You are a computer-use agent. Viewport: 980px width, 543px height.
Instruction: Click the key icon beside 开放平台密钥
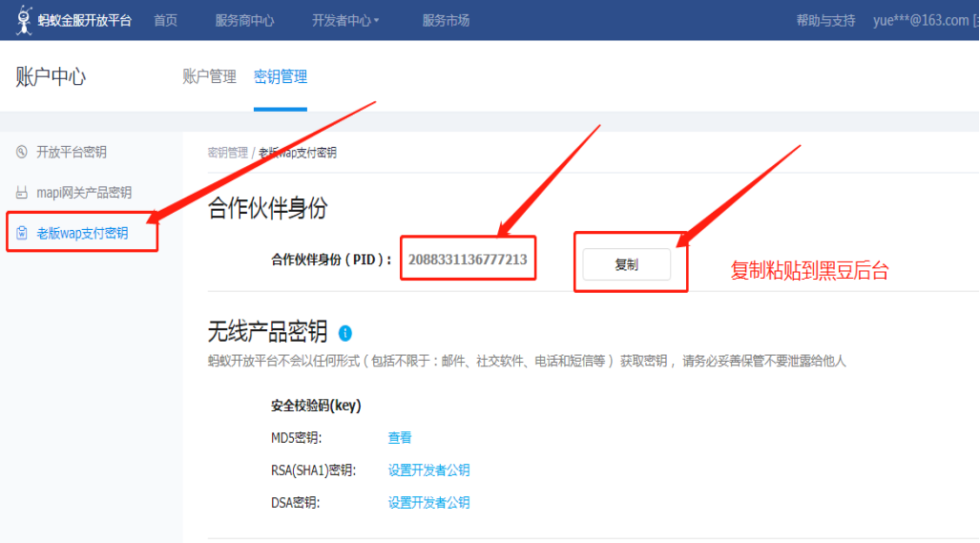(x=22, y=152)
